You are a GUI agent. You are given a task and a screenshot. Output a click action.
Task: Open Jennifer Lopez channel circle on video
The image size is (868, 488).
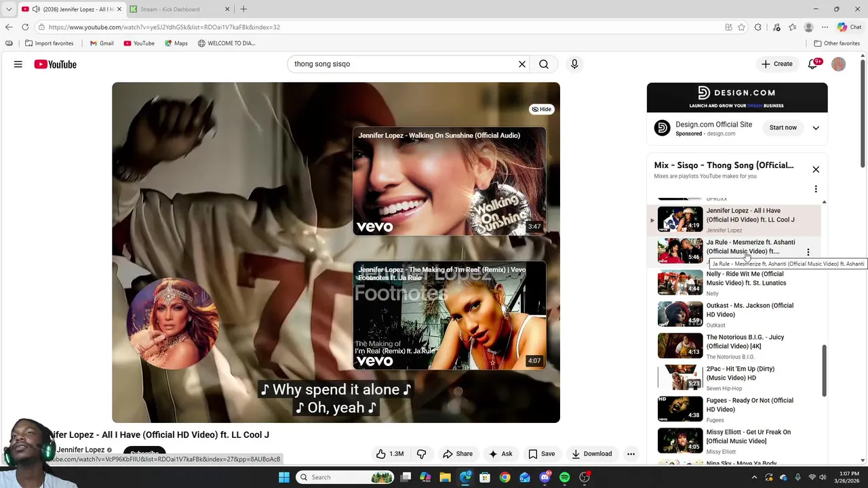[173, 323]
